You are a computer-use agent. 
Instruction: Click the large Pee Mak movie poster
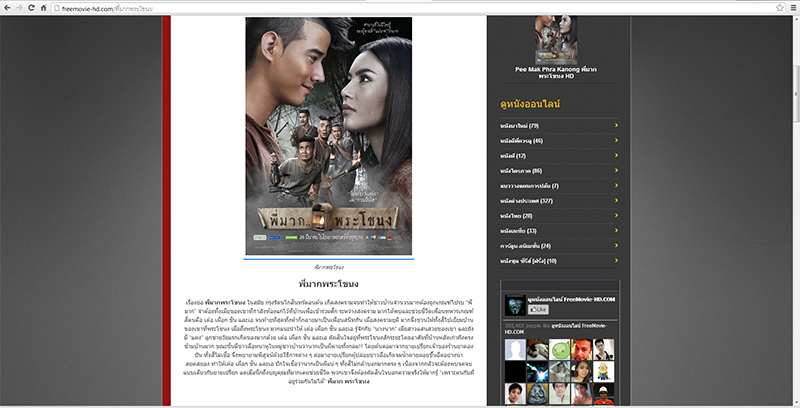click(329, 136)
